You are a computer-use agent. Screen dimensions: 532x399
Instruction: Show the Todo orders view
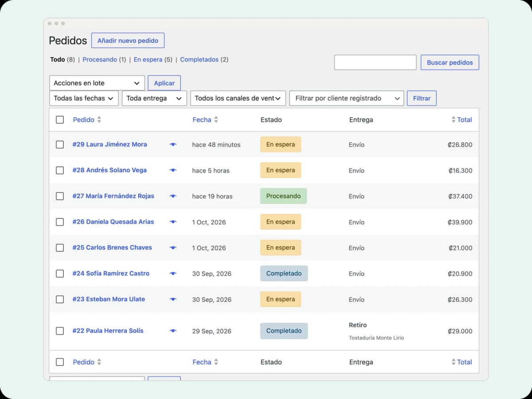tap(58, 59)
